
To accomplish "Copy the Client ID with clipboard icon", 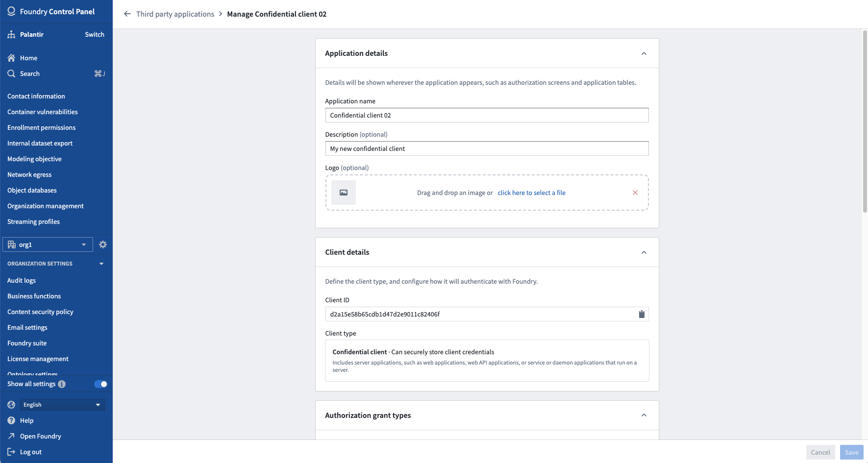I will (642, 314).
